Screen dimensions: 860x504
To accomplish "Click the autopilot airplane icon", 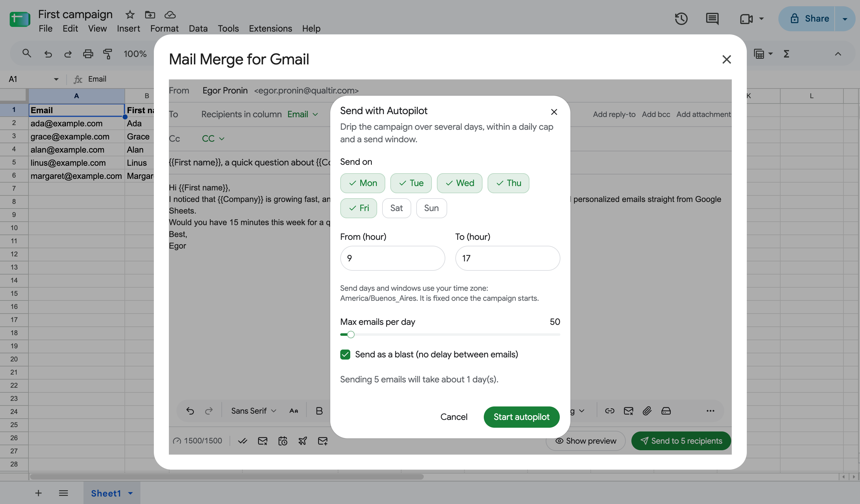I will 303,441.
